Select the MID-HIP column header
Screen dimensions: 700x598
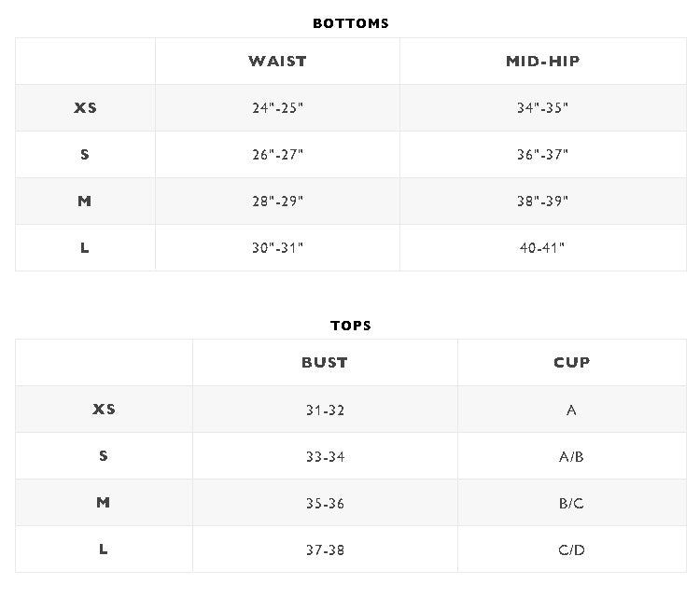pos(542,61)
